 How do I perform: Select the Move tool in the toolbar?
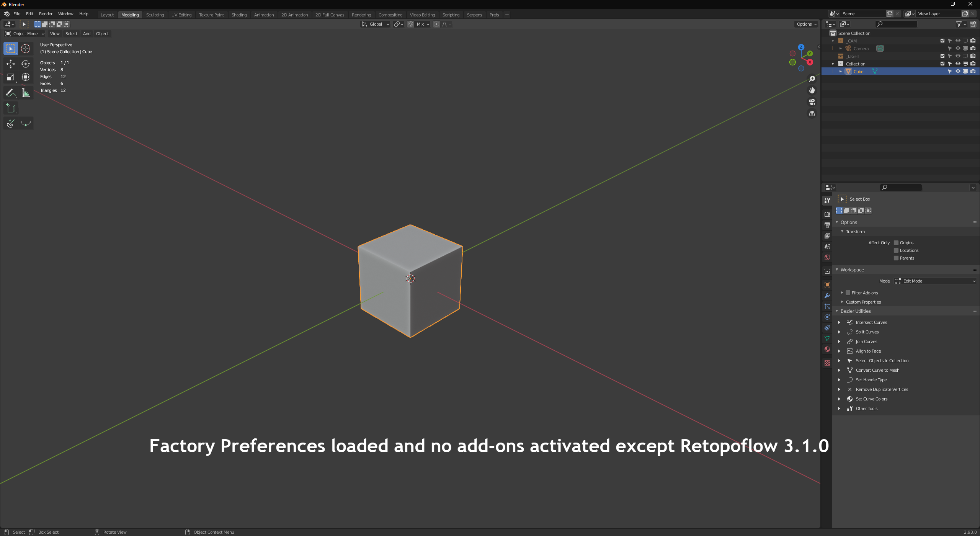click(x=10, y=64)
